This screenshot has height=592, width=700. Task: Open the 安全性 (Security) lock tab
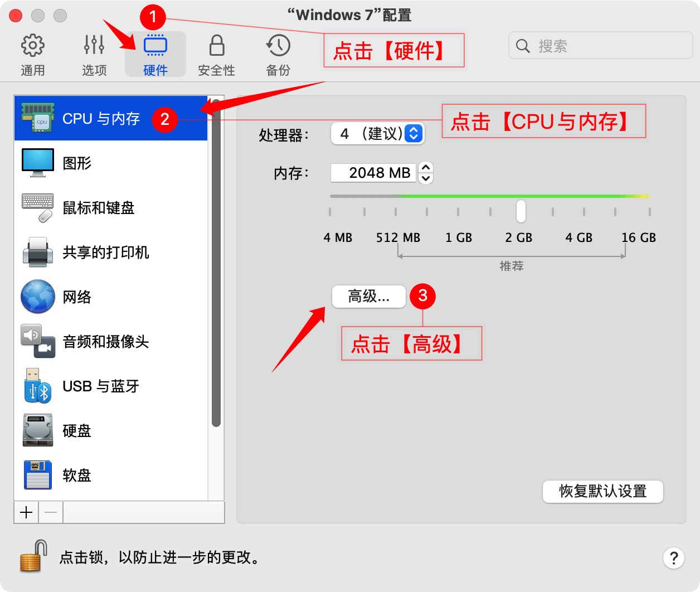point(216,55)
